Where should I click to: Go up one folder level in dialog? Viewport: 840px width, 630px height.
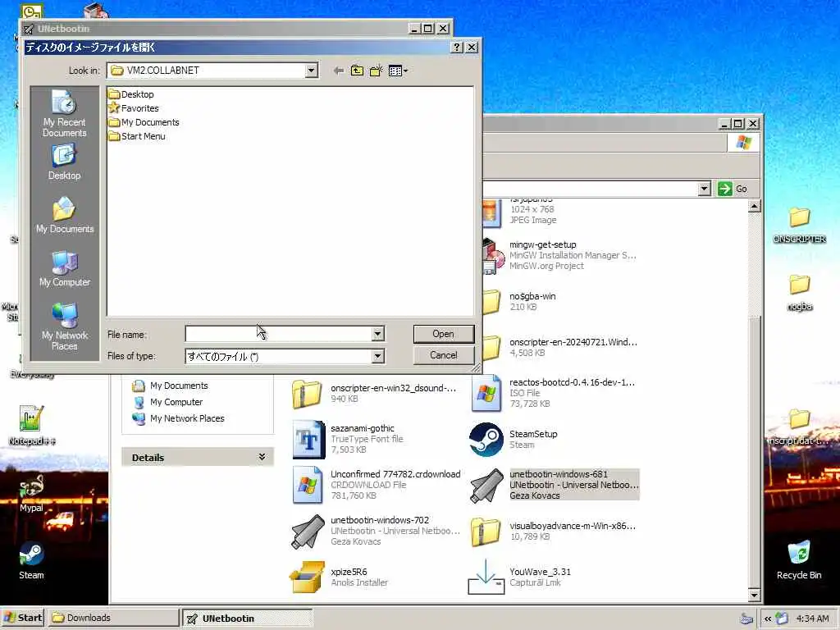pyautogui.click(x=357, y=71)
